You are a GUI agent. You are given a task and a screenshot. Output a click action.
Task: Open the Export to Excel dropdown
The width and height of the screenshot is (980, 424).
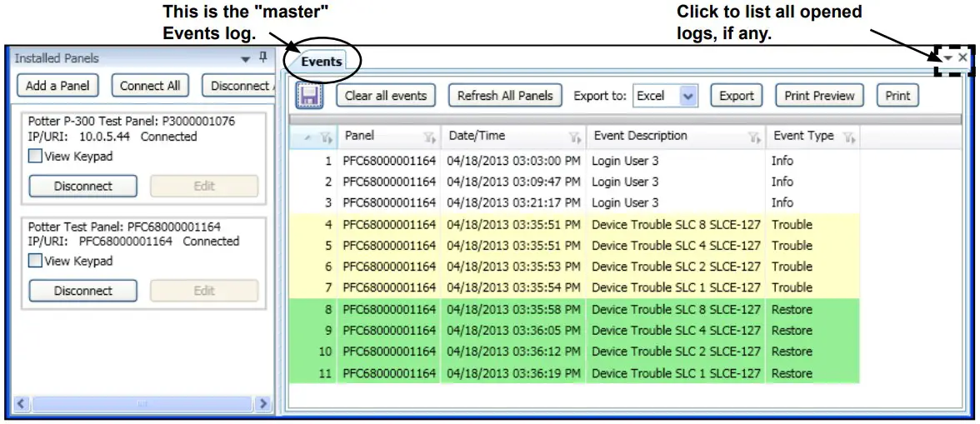[x=688, y=96]
